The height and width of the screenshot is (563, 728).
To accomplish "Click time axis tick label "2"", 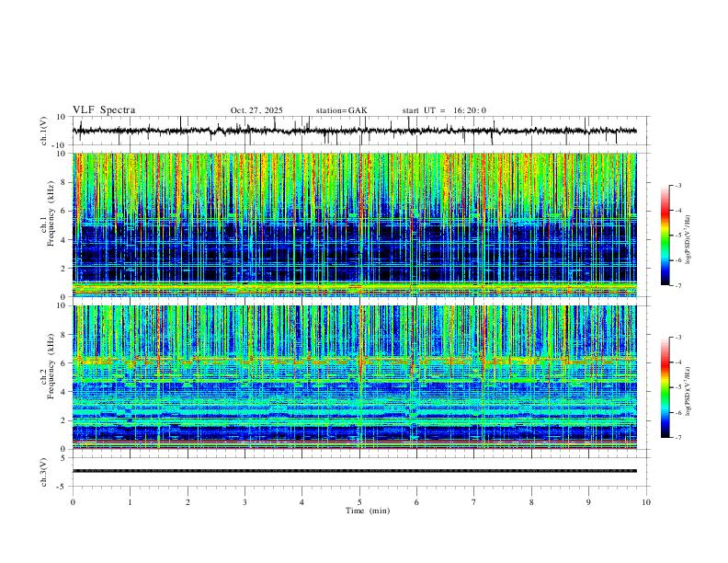I will point(188,502).
